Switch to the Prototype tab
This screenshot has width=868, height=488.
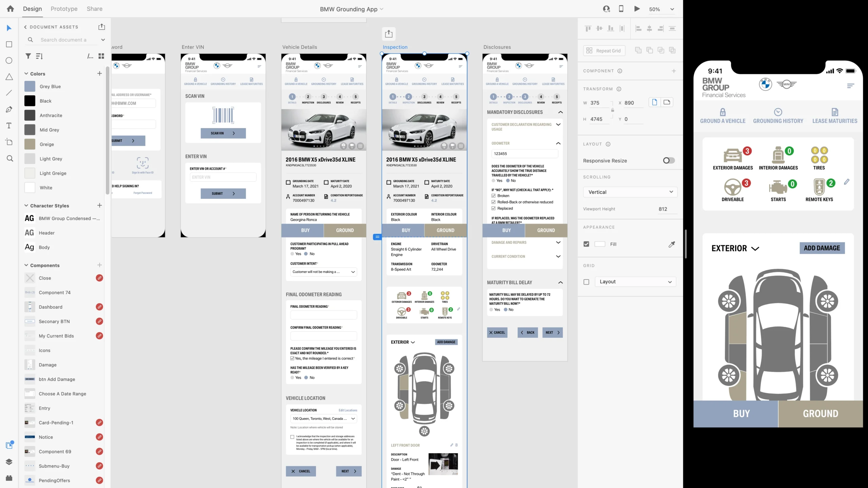pyautogui.click(x=64, y=9)
